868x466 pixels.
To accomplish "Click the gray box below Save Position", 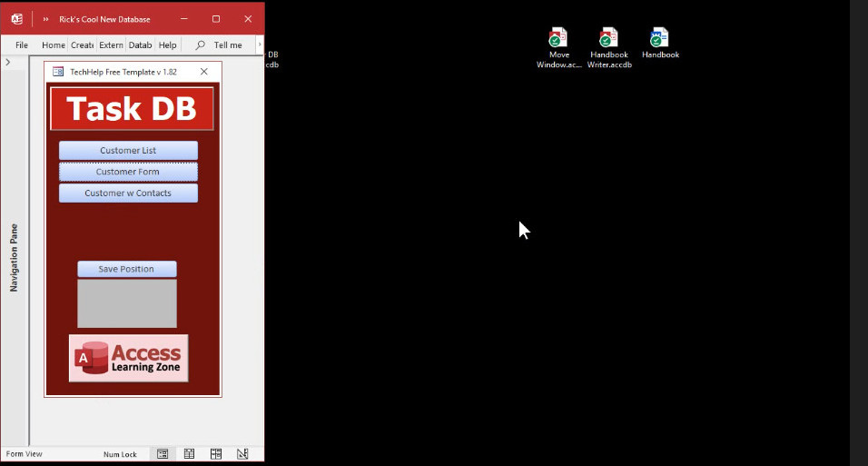I will [127, 303].
